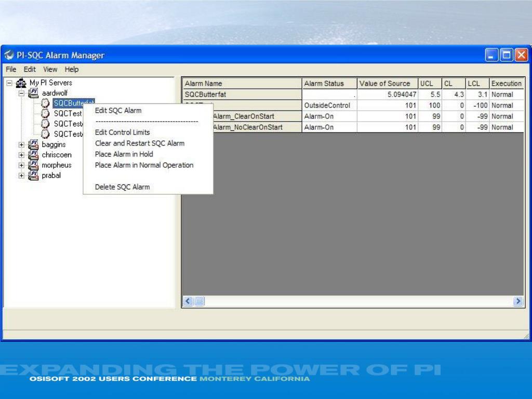Expand the morpheus server node
The image size is (532, 399).
(x=21, y=165)
